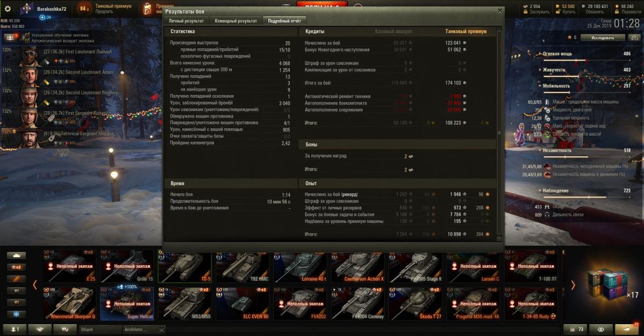Close the Результаты боя window
Screen dimensions: 644x336
coord(499,11)
